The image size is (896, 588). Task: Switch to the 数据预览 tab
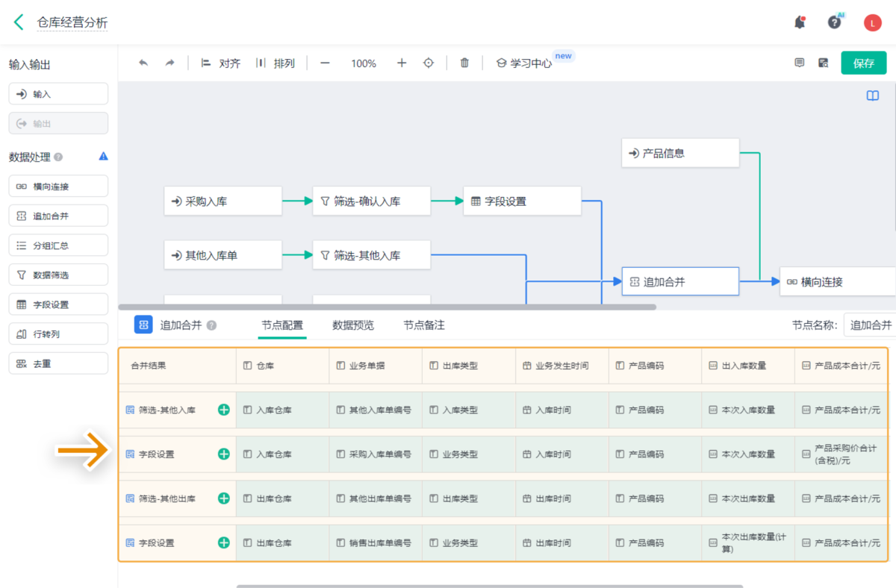click(x=353, y=325)
